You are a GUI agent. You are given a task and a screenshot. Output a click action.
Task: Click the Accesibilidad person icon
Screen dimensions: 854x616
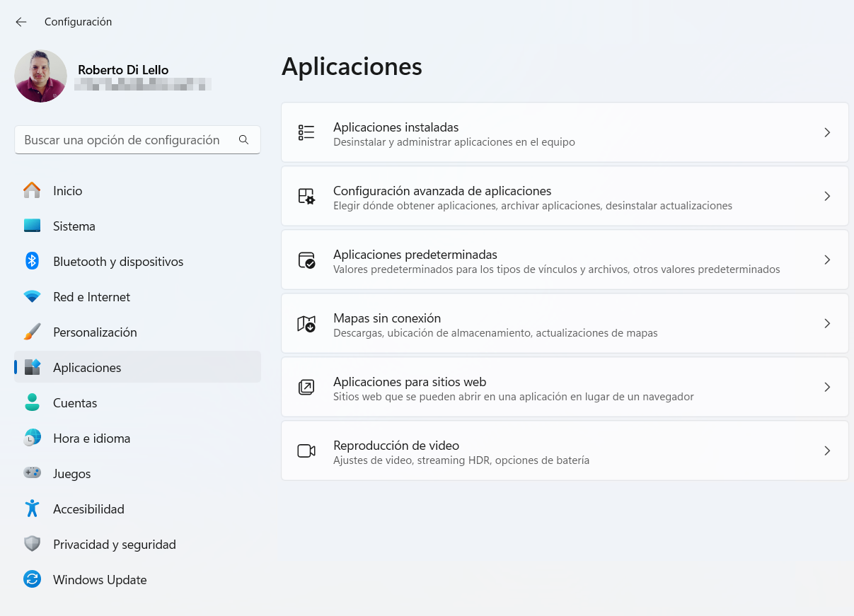32,509
